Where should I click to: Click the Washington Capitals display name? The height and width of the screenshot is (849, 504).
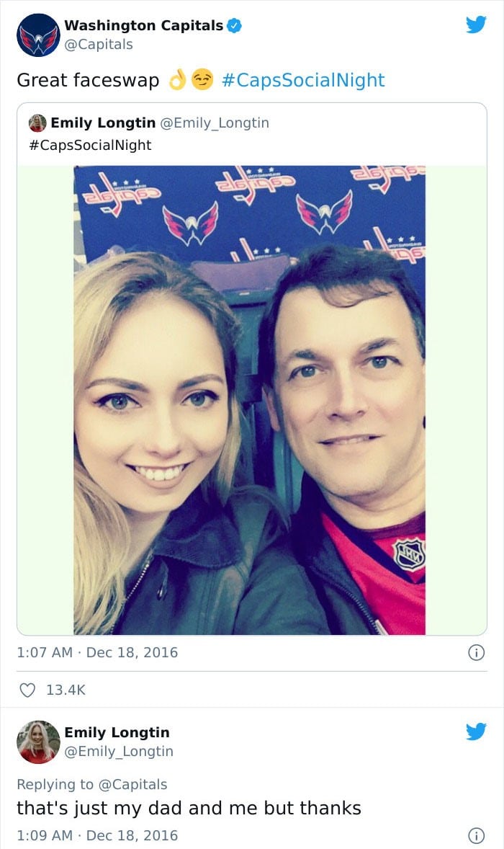click(143, 25)
